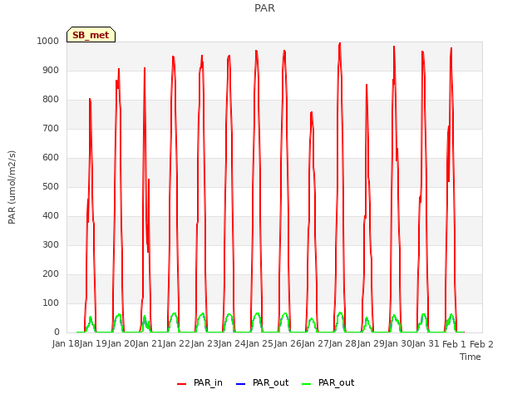
Task: Click the 600 y-axis tick label
Action: pos(51,157)
